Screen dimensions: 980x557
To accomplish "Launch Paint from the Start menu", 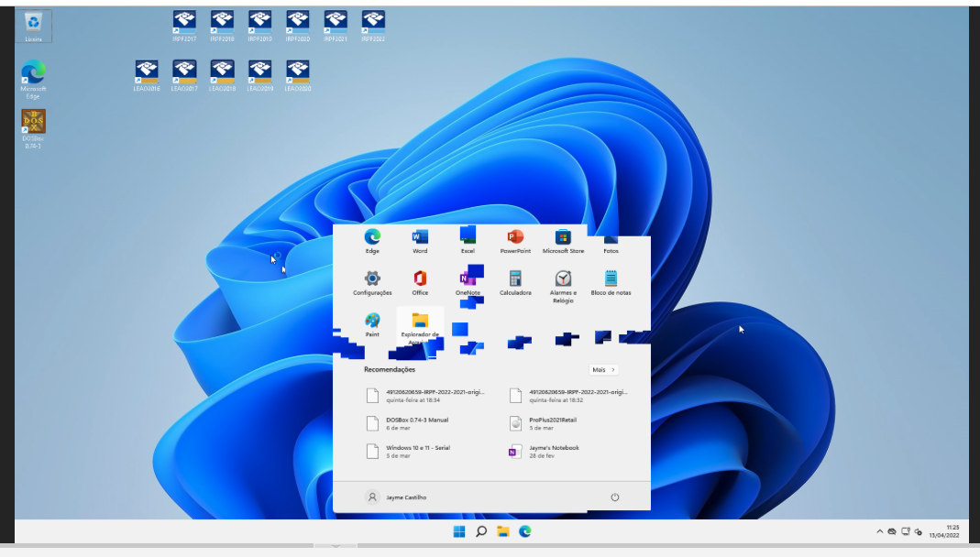I will coord(372,322).
